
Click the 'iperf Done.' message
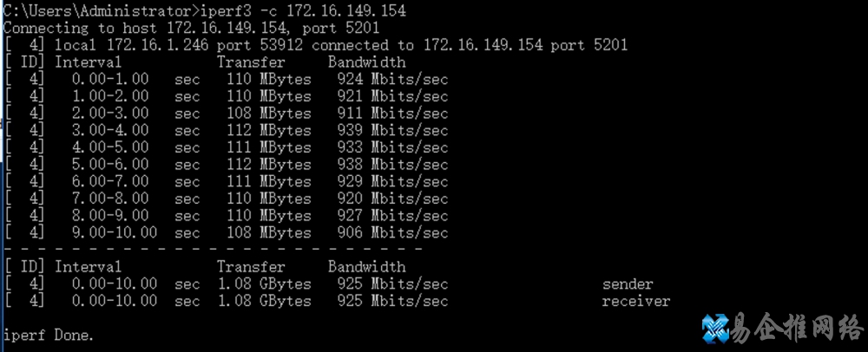click(49, 335)
